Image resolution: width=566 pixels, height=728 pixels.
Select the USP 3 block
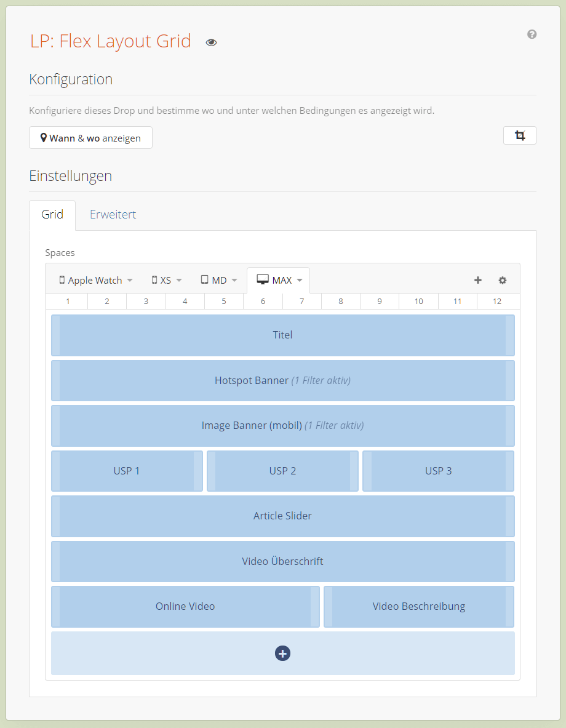[x=438, y=471]
